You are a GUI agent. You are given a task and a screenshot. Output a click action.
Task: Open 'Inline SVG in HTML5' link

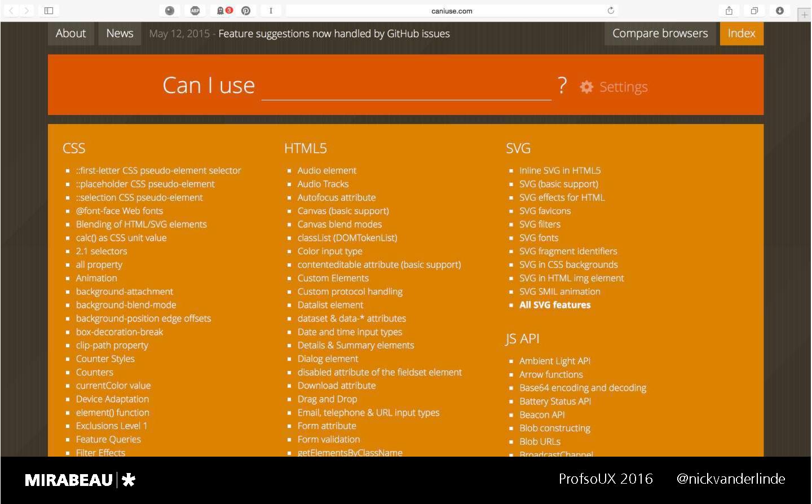(x=560, y=170)
